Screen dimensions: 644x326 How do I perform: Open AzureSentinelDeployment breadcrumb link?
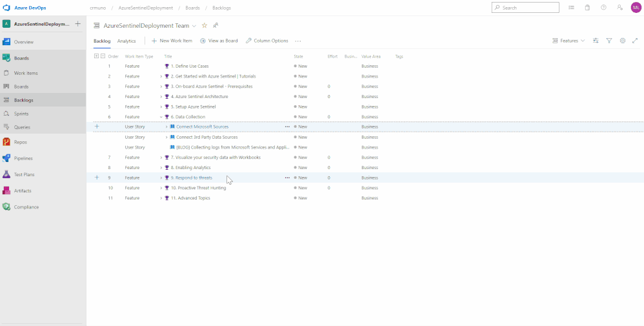point(145,8)
